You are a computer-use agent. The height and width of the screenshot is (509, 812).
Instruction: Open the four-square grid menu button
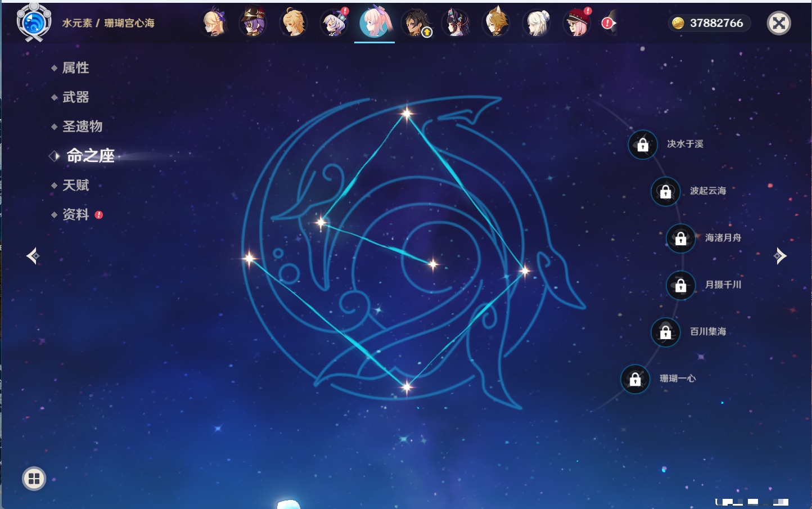tap(34, 479)
